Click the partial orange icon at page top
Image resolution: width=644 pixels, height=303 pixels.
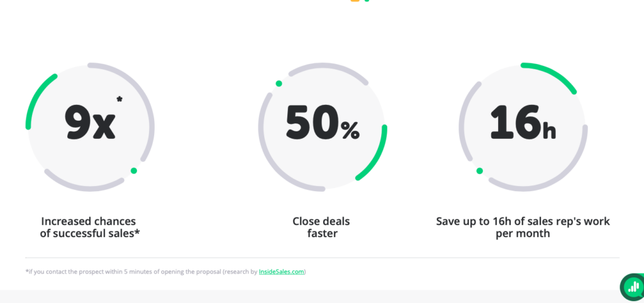point(355,1)
